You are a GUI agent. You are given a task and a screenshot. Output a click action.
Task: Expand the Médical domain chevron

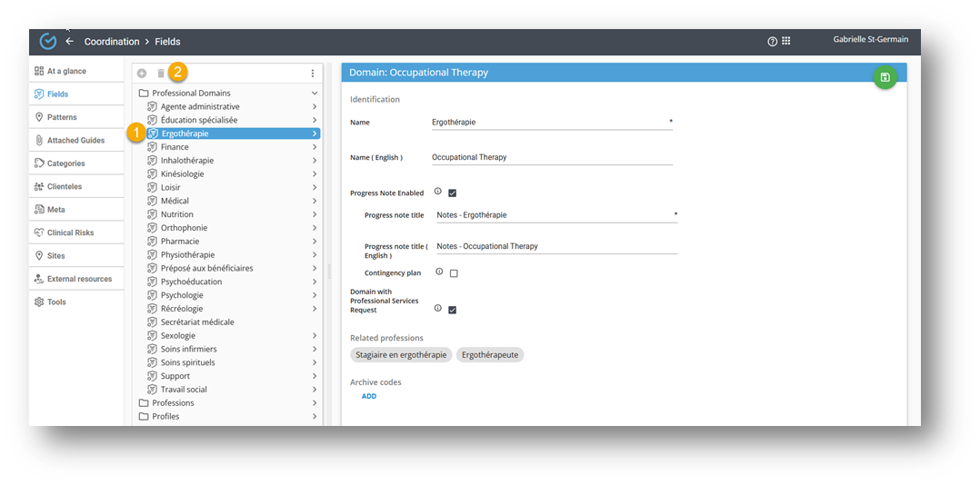pos(315,201)
